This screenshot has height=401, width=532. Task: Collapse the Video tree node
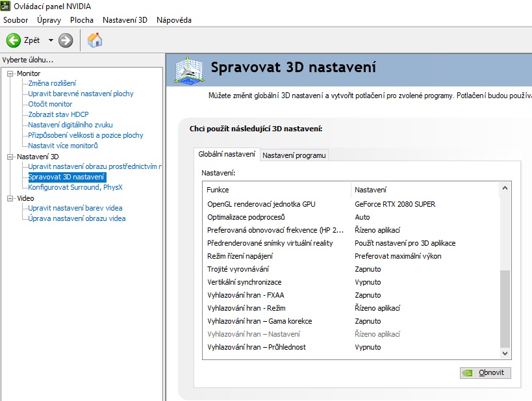click(x=10, y=198)
